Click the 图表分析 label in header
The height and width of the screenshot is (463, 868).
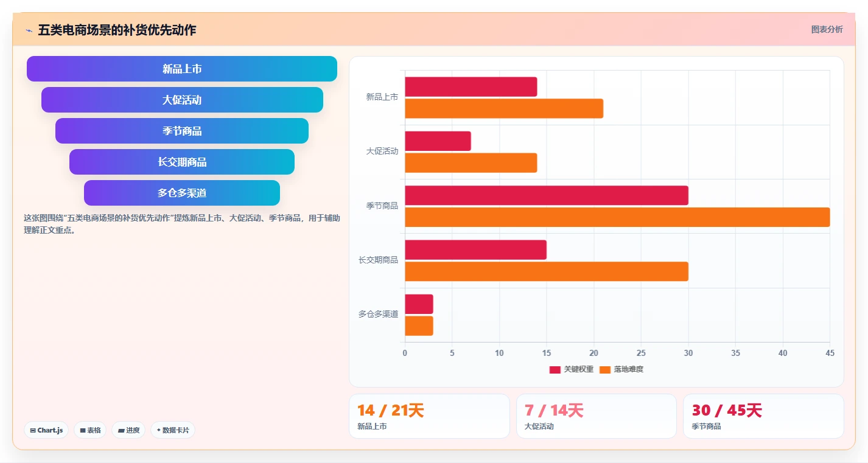(827, 29)
